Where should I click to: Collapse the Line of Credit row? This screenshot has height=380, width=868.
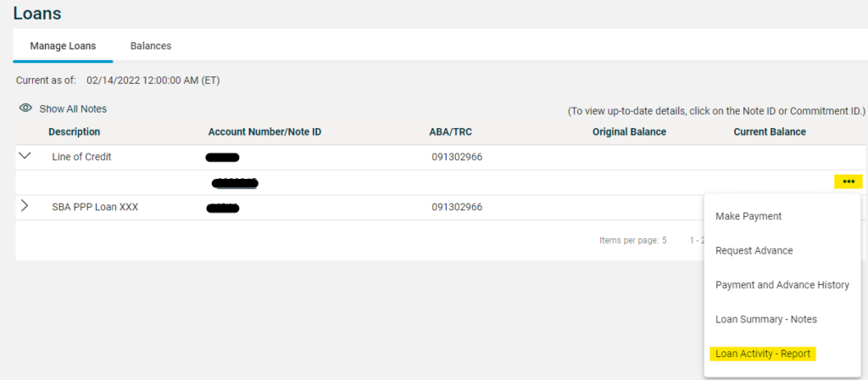(25, 157)
